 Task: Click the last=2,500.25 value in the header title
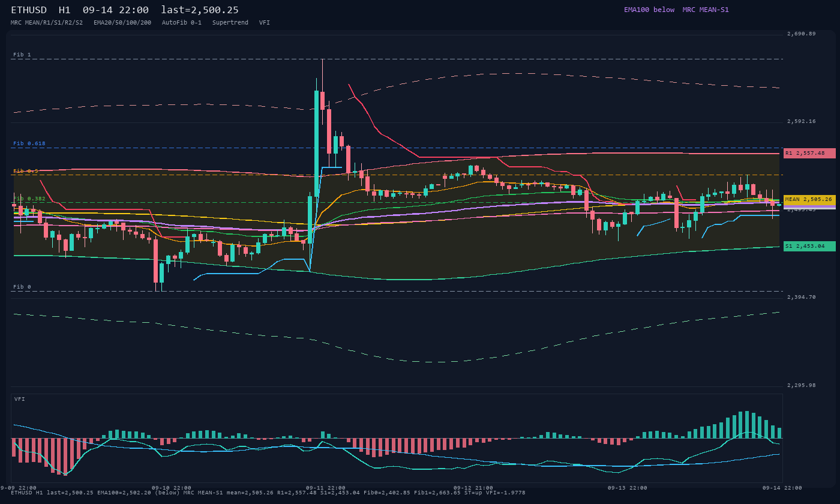click(200, 10)
